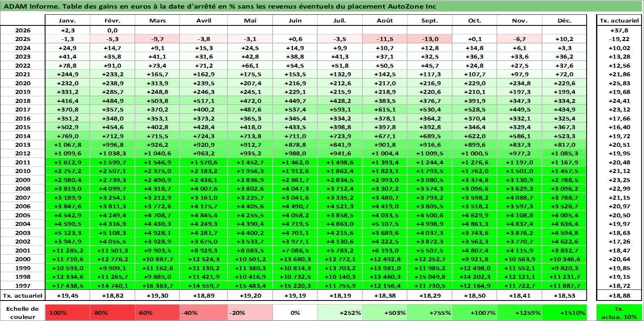Viewport: 644px width, 321px height.
Task: Click the 'Déc.' column header
Action: (x=564, y=20)
